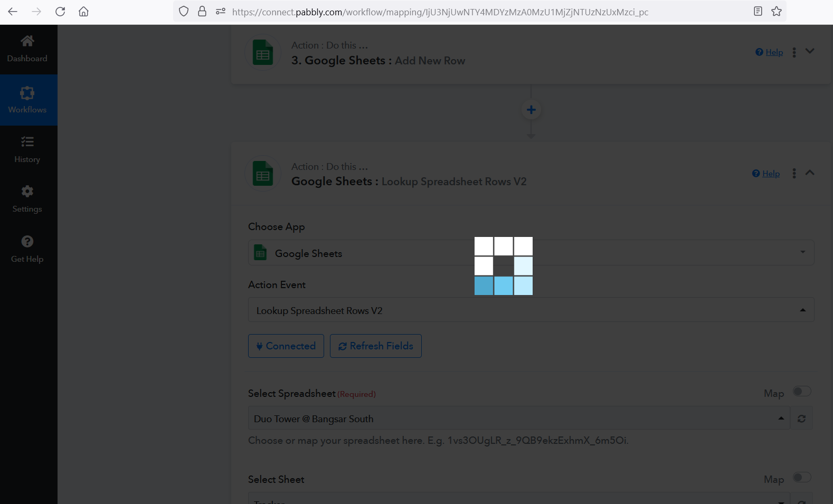Toggle reader view icon in address bar
Image resolution: width=833 pixels, height=504 pixels.
758,12
